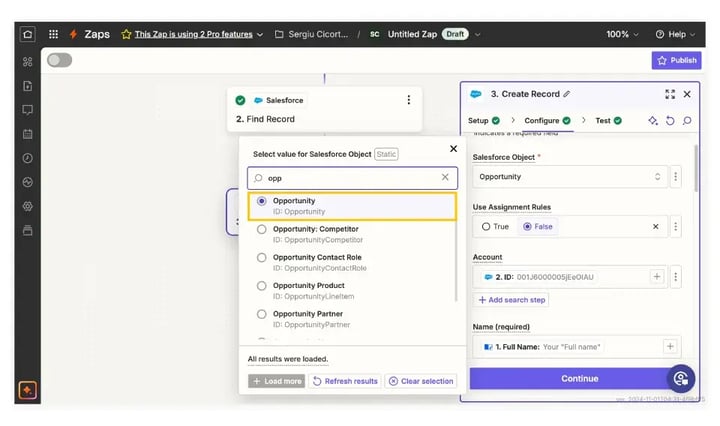
Task: Switch to the Setup tab
Action: click(x=484, y=121)
